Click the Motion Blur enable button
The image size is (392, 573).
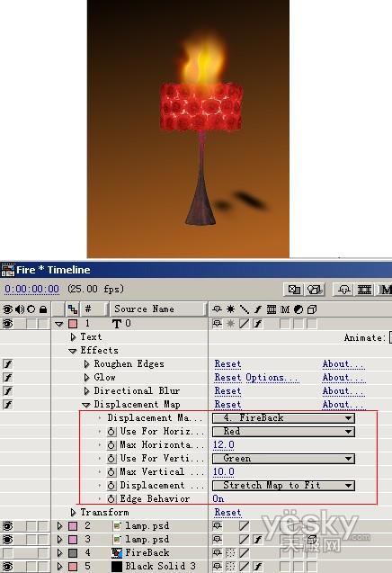click(384, 290)
